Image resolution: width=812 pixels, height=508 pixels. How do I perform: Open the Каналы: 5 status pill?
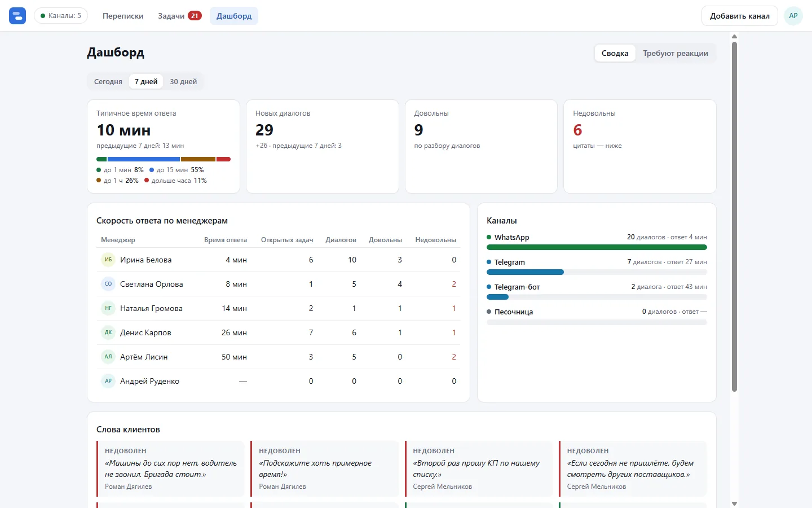[x=61, y=16]
